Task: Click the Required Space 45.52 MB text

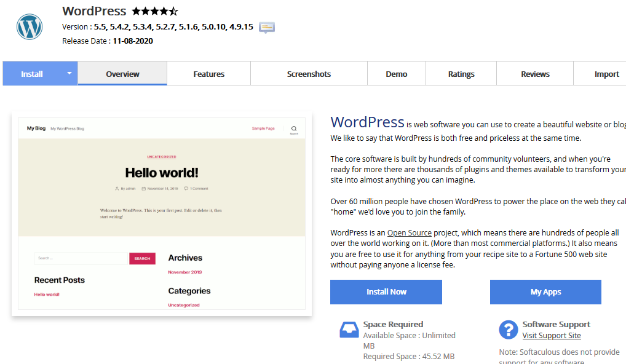Action: [x=409, y=357]
